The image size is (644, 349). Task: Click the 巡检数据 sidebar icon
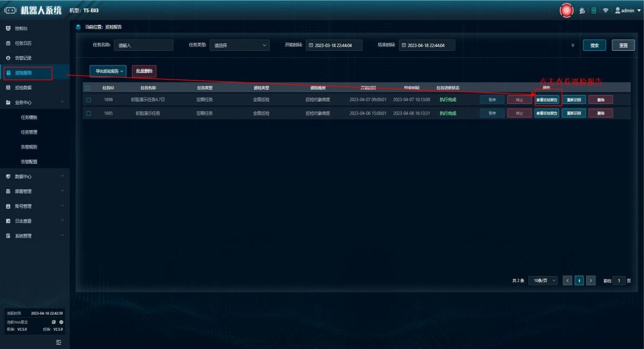8,88
